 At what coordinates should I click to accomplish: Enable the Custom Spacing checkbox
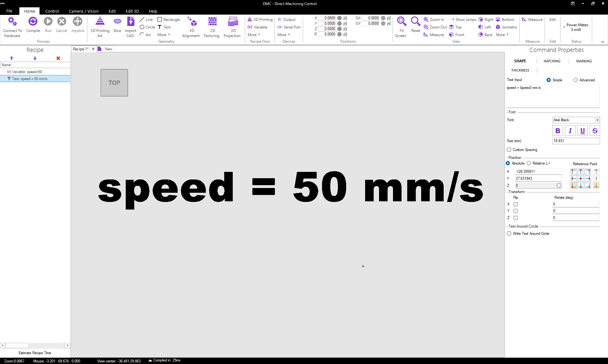(509, 150)
